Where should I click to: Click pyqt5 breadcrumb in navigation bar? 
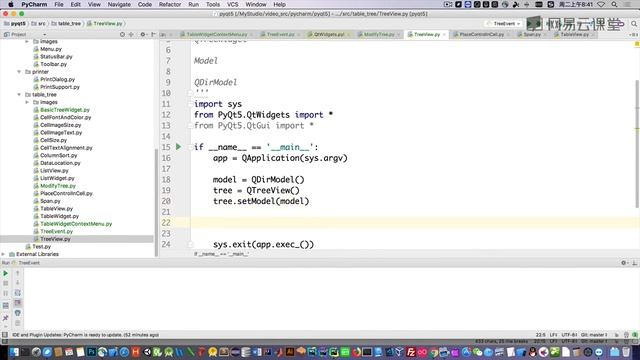click(x=15, y=24)
